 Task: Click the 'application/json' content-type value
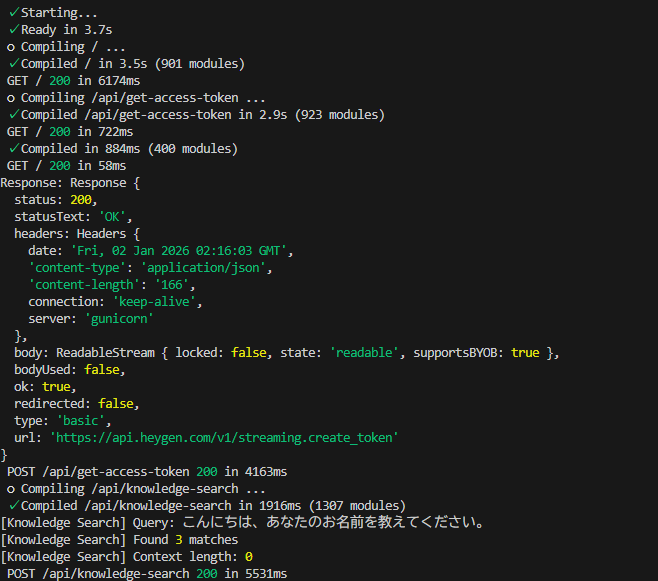point(203,268)
